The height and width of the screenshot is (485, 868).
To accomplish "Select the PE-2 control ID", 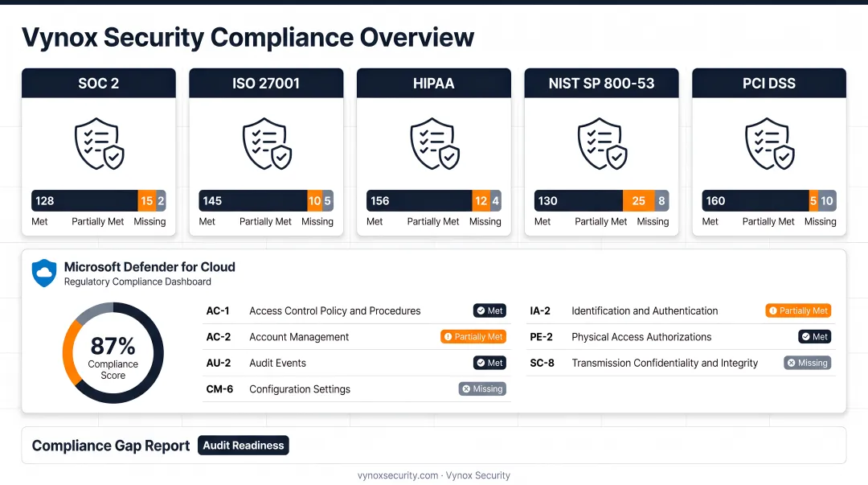I will tap(541, 337).
